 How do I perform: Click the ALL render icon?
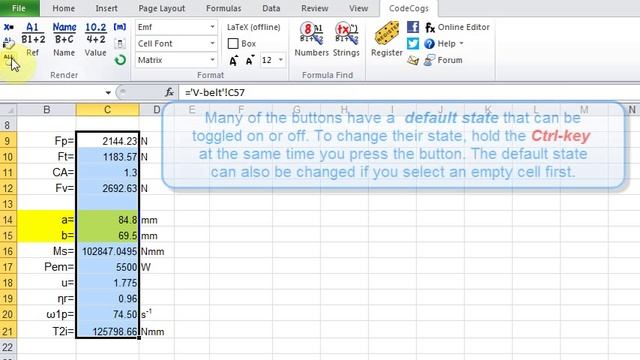point(9,58)
